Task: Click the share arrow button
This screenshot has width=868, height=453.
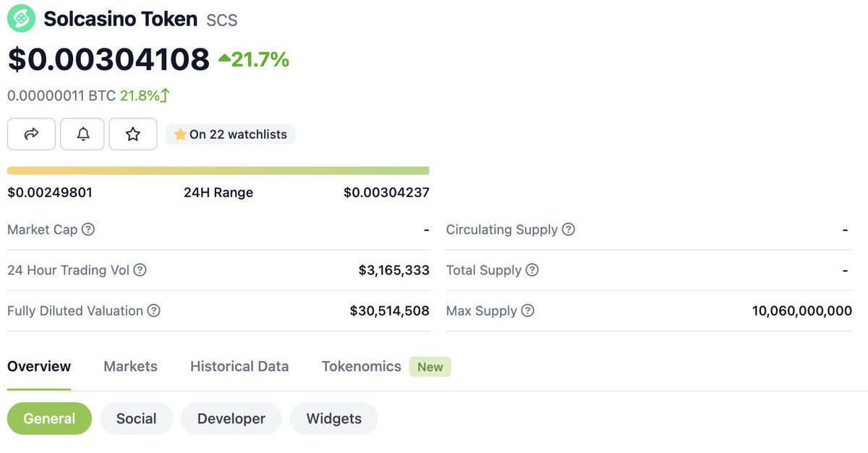Action: (x=31, y=134)
